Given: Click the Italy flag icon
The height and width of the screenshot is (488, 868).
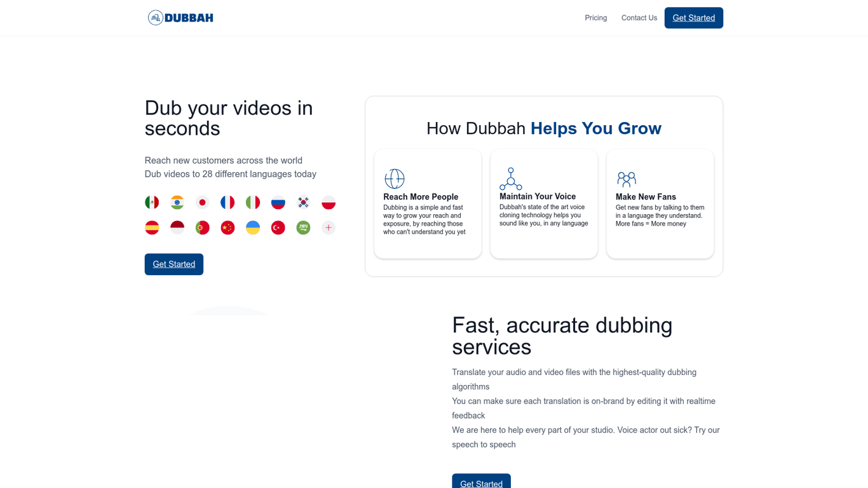Looking at the screenshot, I should pyautogui.click(x=252, y=202).
